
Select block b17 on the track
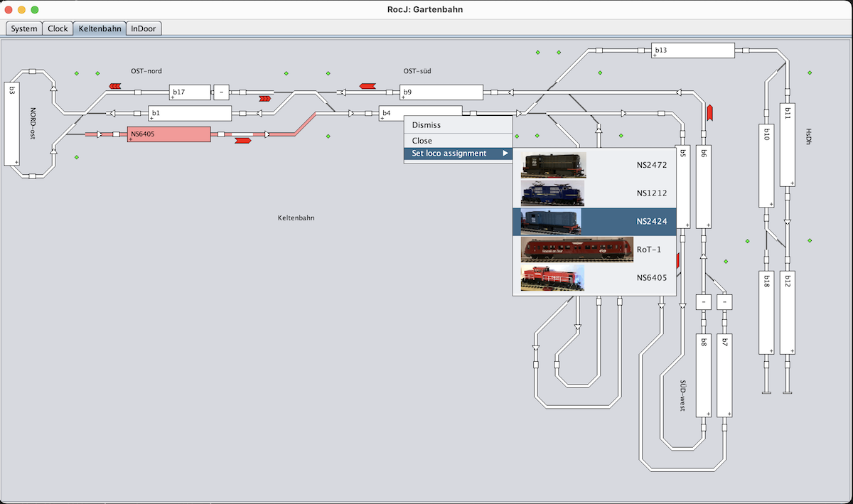[x=190, y=92]
